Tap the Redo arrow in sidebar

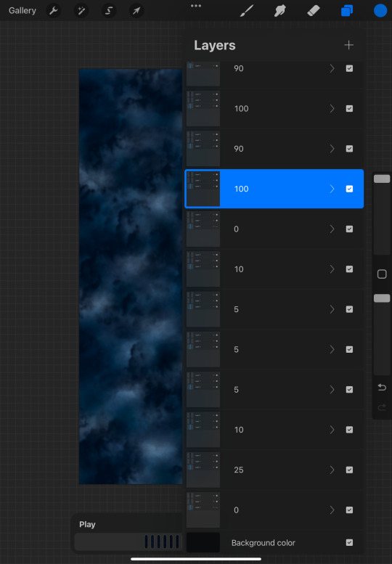pos(382,407)
